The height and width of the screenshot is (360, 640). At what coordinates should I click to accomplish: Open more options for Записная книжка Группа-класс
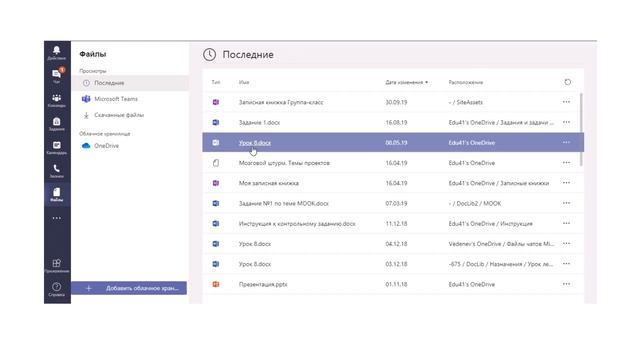point(566,102)
